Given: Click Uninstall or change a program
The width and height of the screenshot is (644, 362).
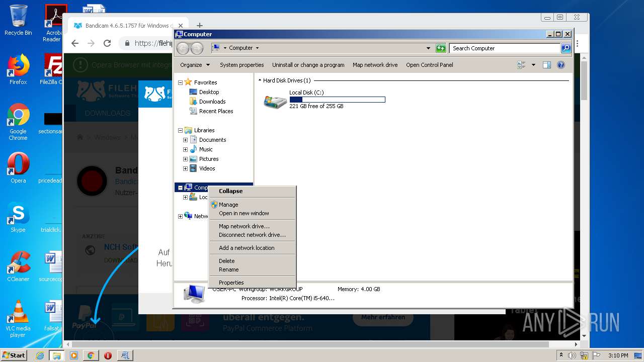Looking at the screenshot, I should (308, 65).
